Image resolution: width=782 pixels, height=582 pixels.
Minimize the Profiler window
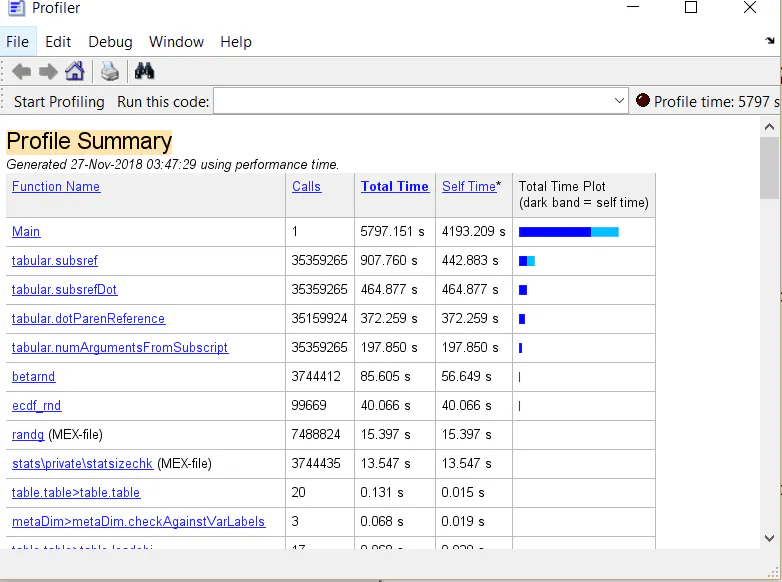(x=633, y=7)
